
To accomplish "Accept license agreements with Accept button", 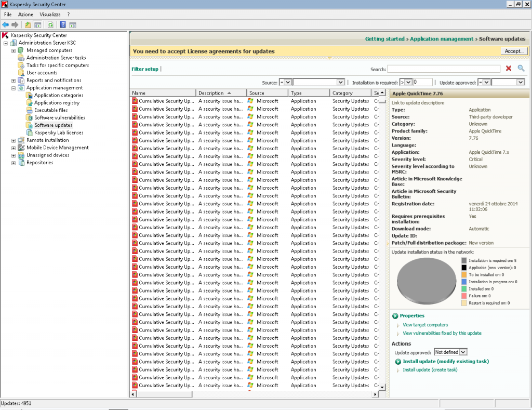I will click(514, 51).
